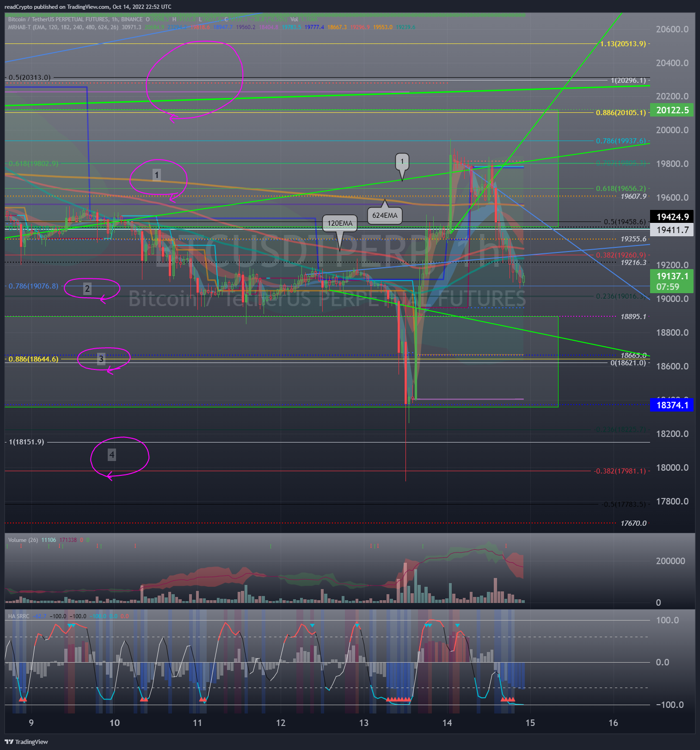Click the 20000.0 price axis tick

click(672, 130)
